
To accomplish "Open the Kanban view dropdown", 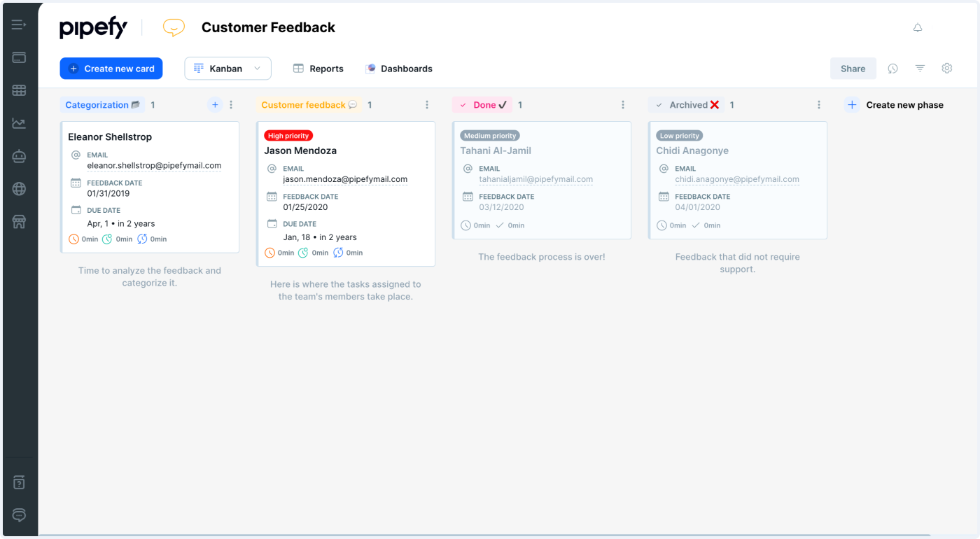I will pos(227,68).
